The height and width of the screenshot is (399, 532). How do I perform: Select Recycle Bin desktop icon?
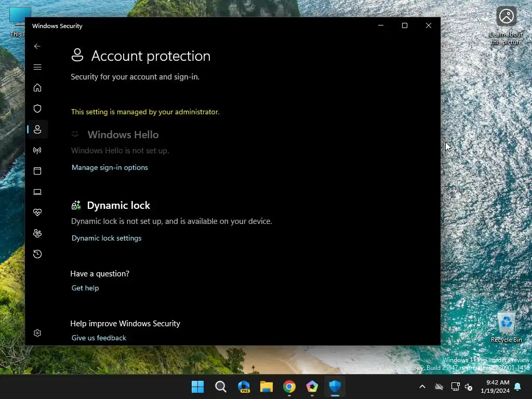click(x=506, y=327)
